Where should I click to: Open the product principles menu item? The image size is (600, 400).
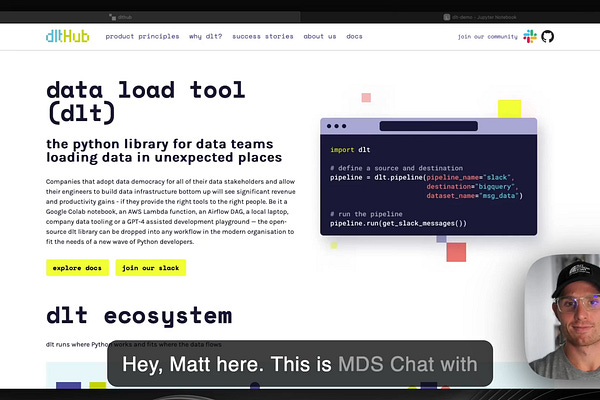142,36
